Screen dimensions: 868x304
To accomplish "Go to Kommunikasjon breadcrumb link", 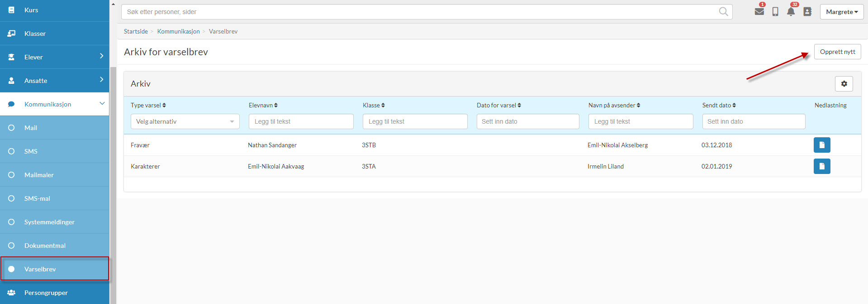I will [x=178, y=31].
